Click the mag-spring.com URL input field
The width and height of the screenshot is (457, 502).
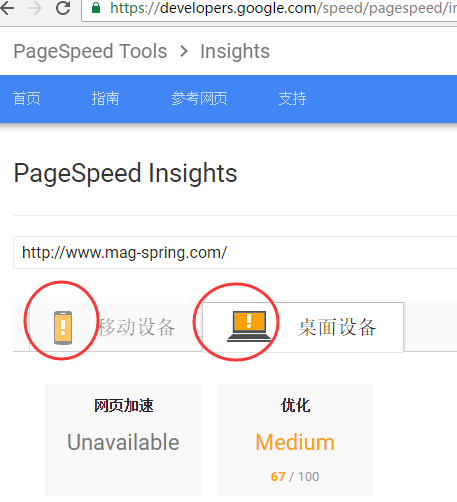tap(235, 252)
